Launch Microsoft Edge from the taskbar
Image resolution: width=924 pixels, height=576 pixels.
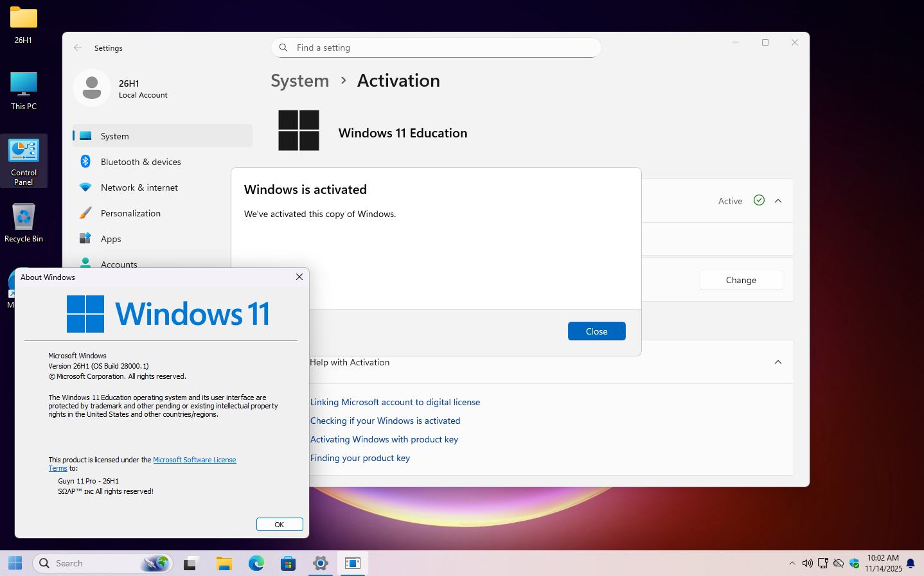coord(256,563)
